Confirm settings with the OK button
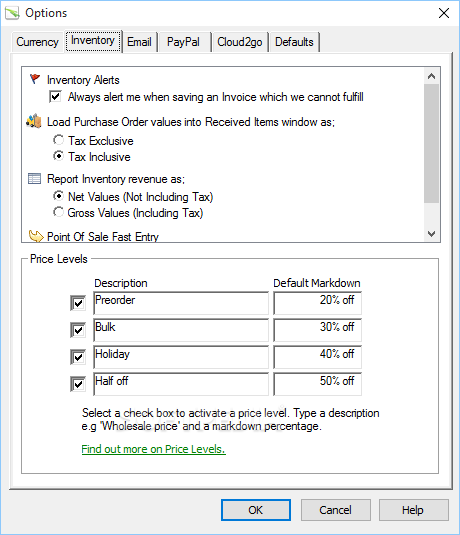 tap(256, 510)
